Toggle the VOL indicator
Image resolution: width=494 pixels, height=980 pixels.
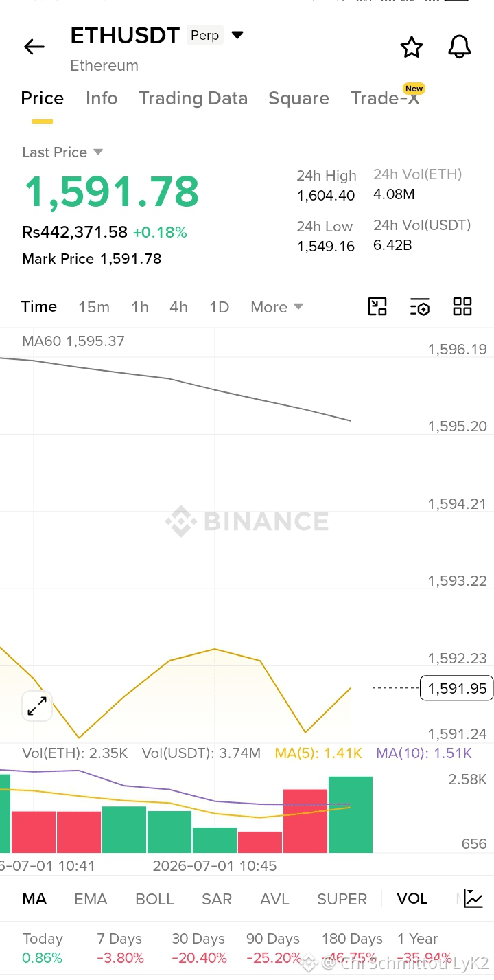pyautogui.click(x=412, y=899)
